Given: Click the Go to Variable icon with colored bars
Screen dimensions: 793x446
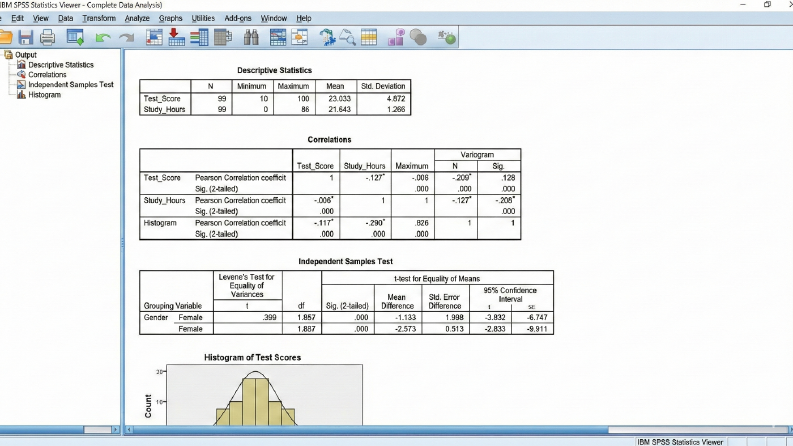Looking at the screenshot, I should (x=199, y=37).
